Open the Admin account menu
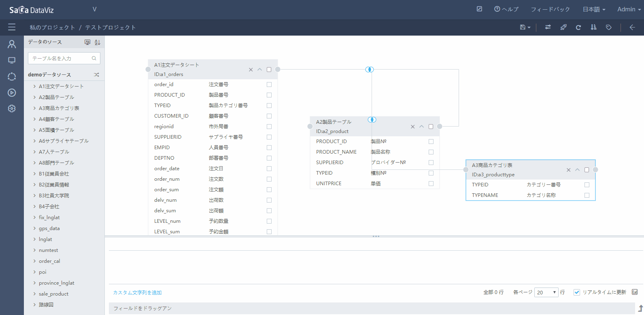 click(x=629, y=9)
